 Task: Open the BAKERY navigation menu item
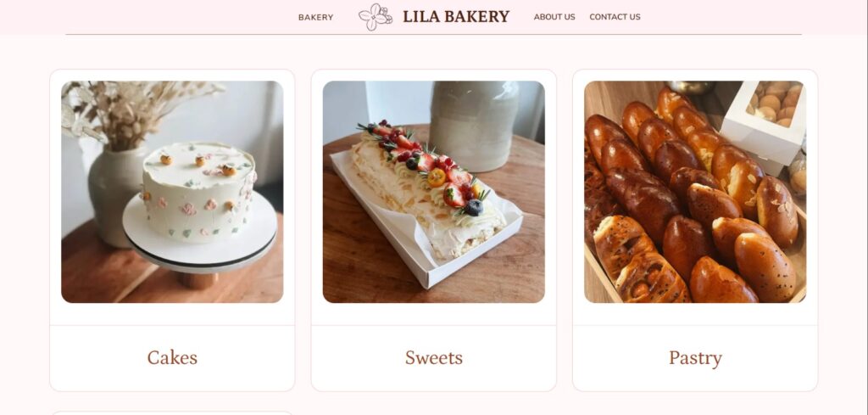pos(315,17)
